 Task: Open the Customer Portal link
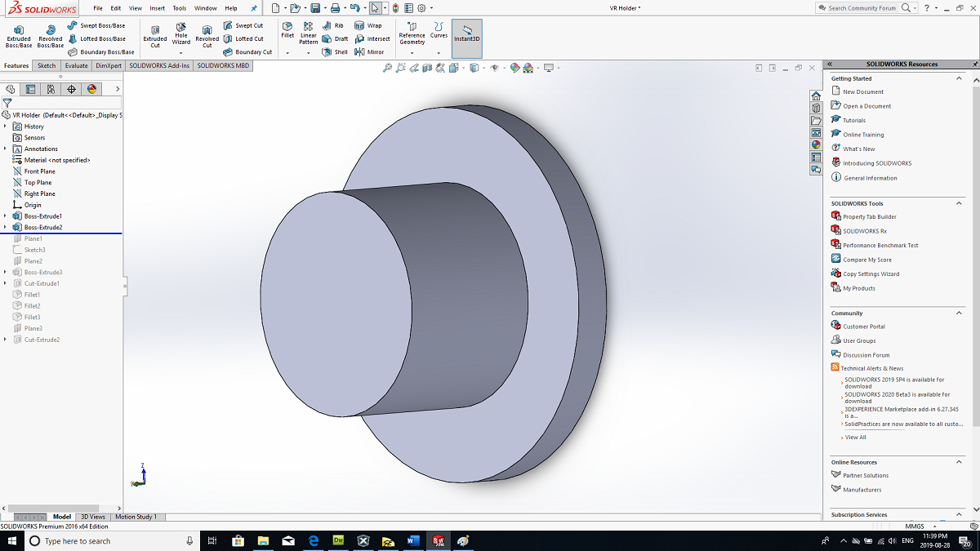pyautogui.click(x=864, y=327)
